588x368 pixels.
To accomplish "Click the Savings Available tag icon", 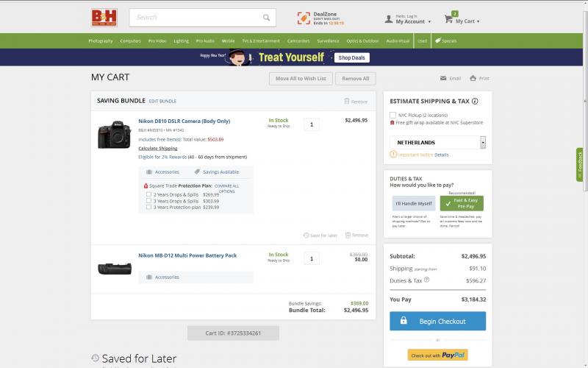I will click(197, 171).
